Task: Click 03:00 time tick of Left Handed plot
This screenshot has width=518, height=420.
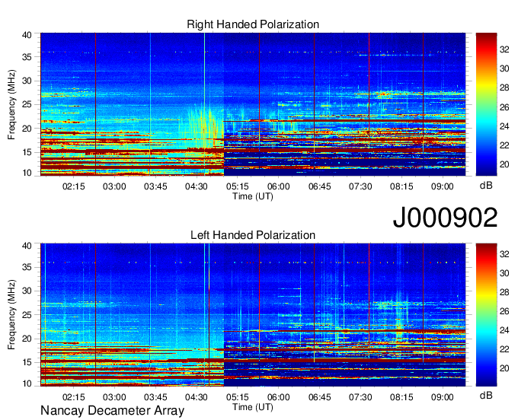Action: tap(114, 397)
